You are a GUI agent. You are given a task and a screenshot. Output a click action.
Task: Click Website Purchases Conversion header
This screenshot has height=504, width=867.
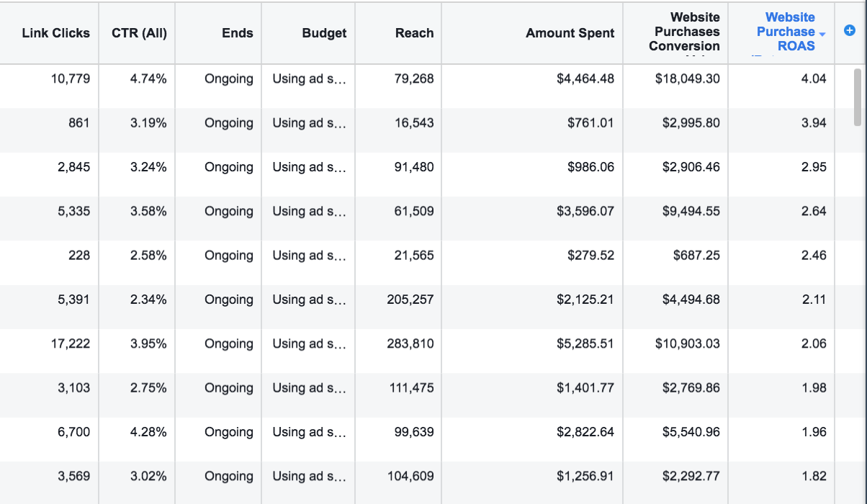tap(683, 32)
